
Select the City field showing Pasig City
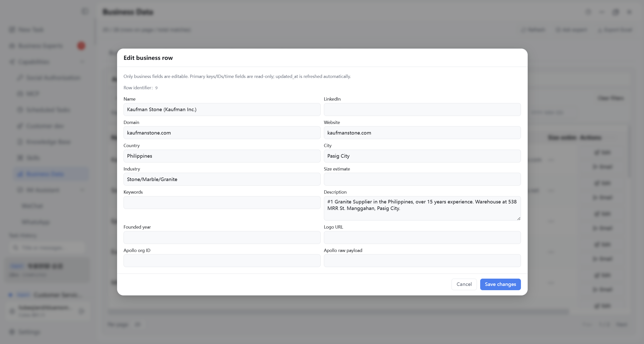pyautogui.click(x=422, y=156)
